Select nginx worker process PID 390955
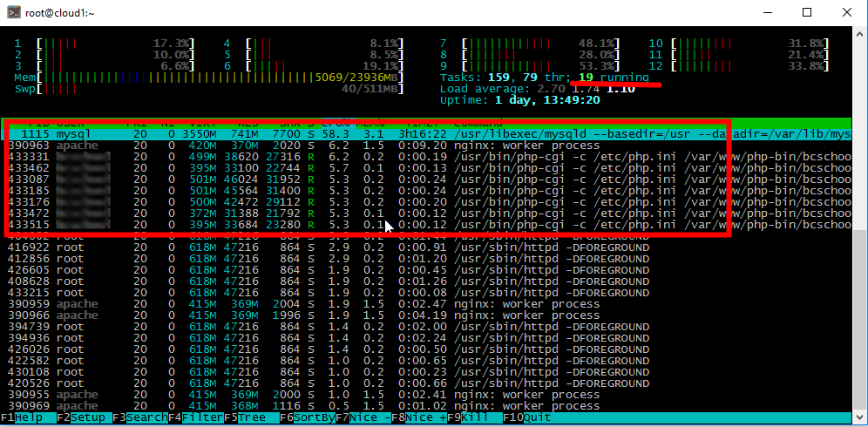 tap(426, 395)
